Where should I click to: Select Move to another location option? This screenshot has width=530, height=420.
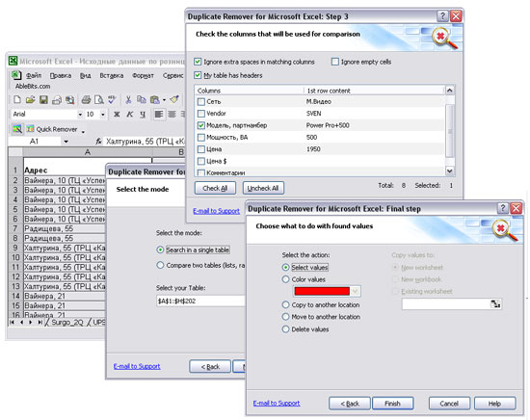pyautogui.click(x=285, y=317)
